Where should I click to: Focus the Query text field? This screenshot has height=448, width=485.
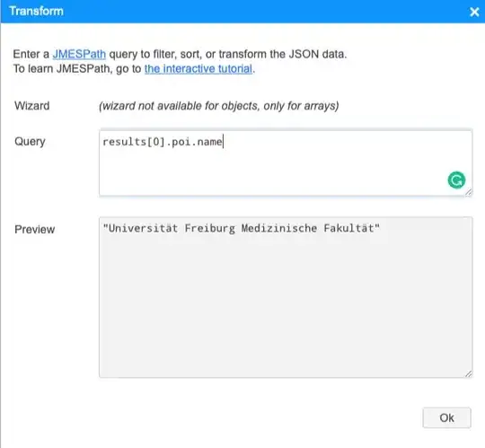286,163
